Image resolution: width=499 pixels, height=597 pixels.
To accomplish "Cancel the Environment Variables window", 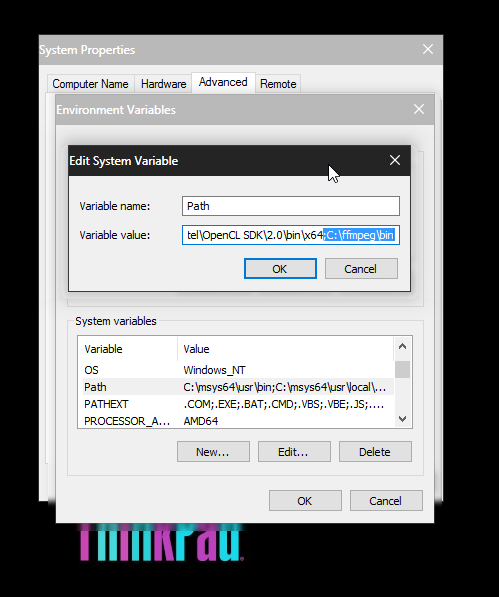I will pos(386,501).
